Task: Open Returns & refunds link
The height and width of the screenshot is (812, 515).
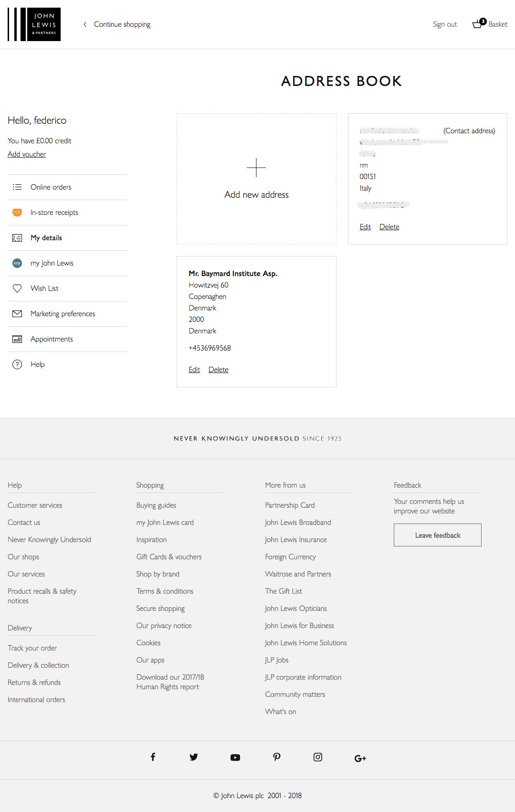Action: tap(34, 683)
